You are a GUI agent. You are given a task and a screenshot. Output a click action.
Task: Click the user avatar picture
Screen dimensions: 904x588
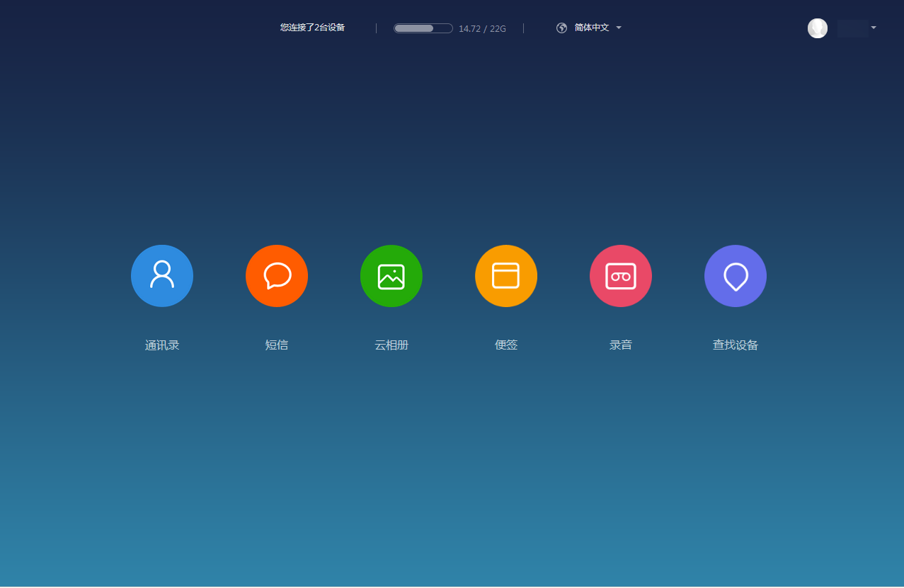(x=818, y=28)
